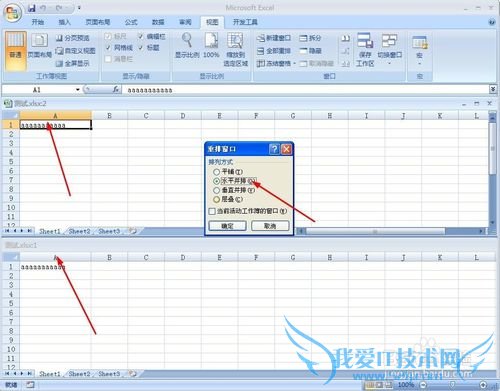Open the Name Box dropdown arrow
Screen dimensions: 500x391
(x=78, y=90)
